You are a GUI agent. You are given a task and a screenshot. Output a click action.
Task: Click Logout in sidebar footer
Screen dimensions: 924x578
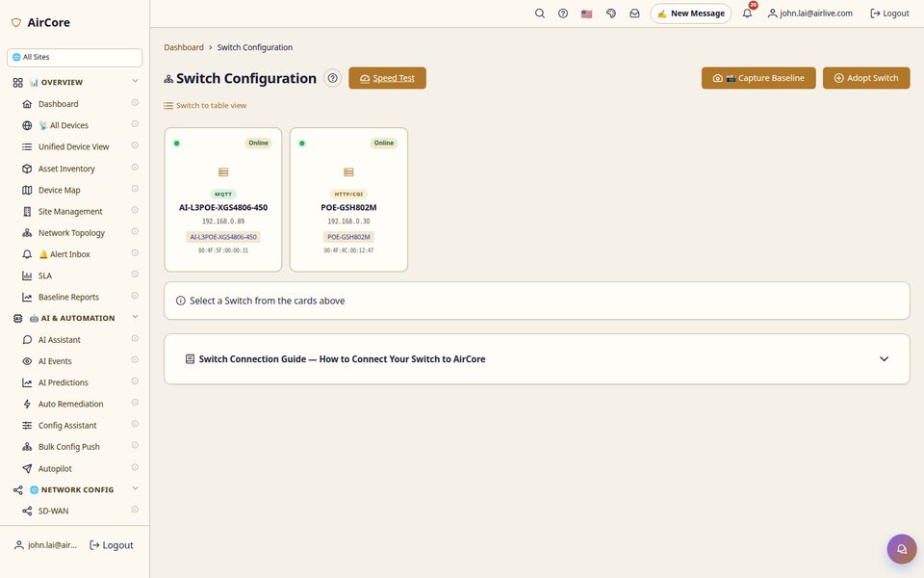coord(112,545)
